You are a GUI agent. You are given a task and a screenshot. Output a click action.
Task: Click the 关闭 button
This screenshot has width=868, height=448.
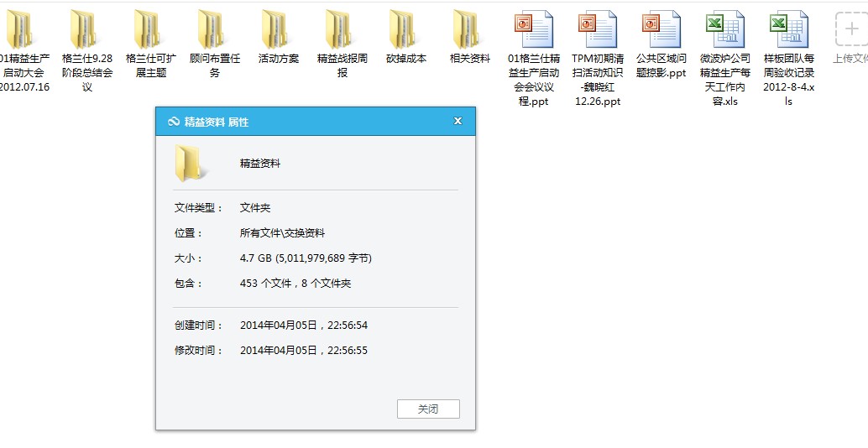click(428, 409)
